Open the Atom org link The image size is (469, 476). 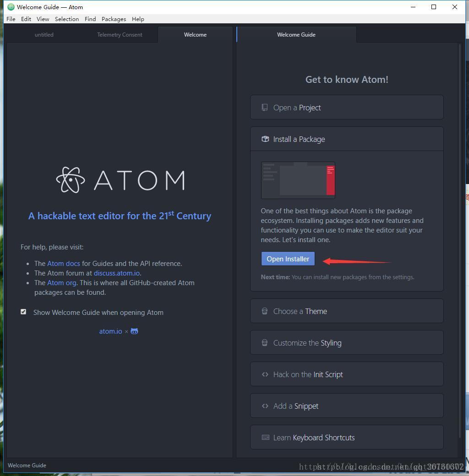[62, 283]
